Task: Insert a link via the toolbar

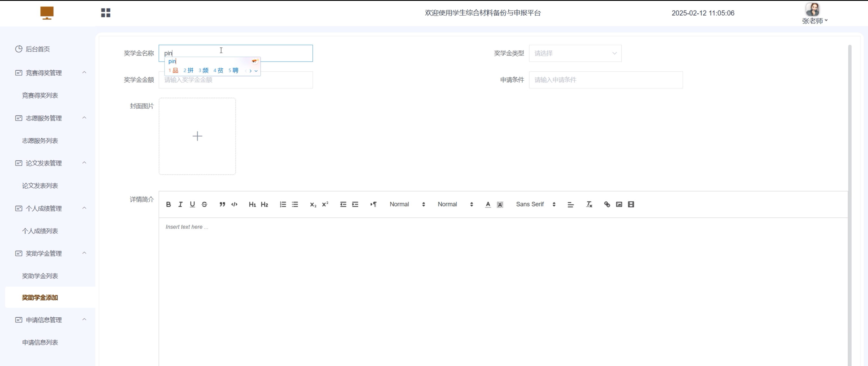Action: coord(607,204)
